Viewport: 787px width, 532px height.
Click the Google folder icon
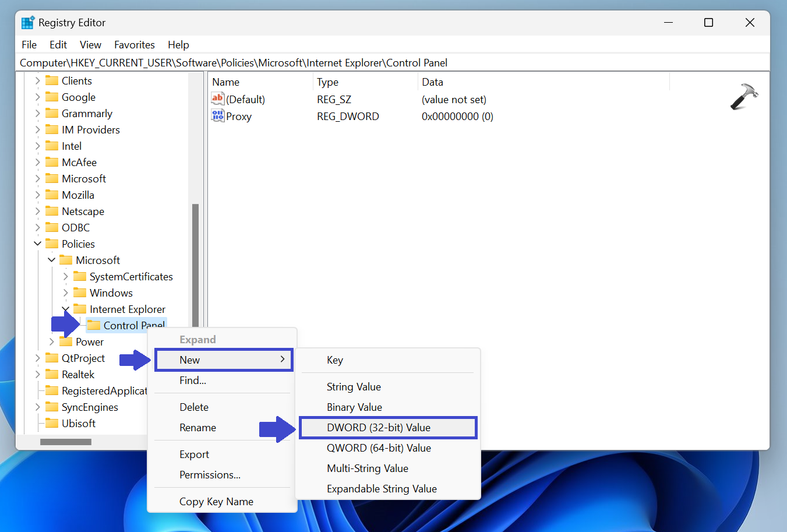(x=52, y=97)
